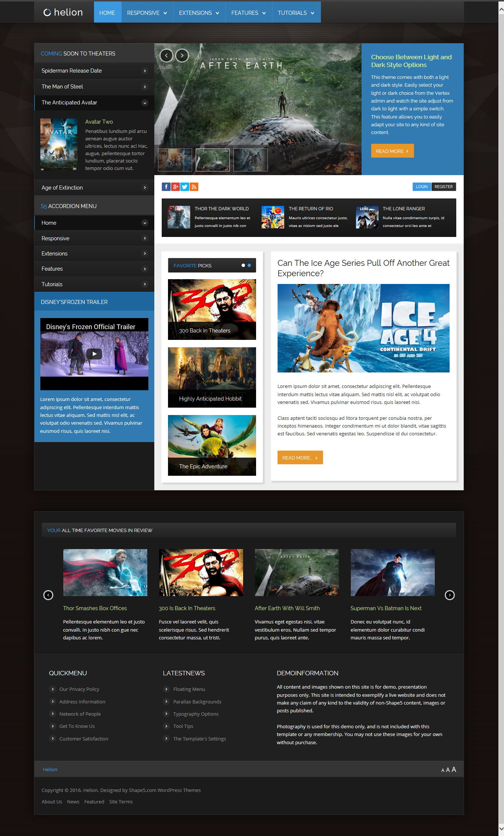Viewport: 504px width, 836px height.
Task: Click arrow bullet beside Get To Know Us
Action: tap(53, 726)
